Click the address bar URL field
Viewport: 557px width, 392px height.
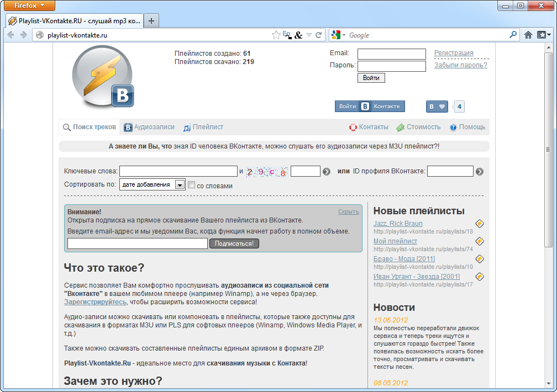156,35
